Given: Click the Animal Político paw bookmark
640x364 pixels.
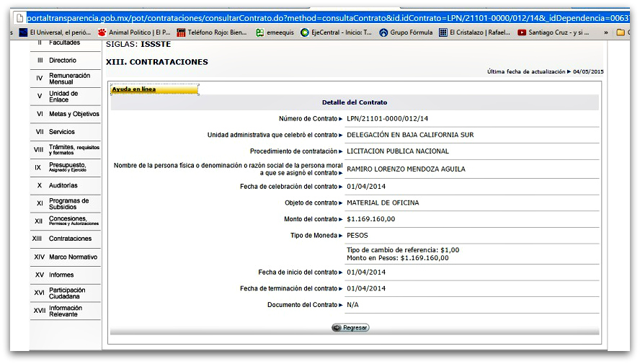Looking at the screenshot, I should point(102,32).
